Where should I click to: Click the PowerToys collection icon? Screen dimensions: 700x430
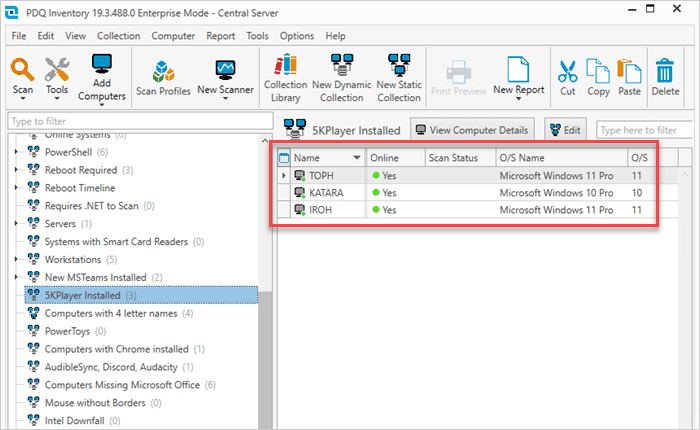pyautogui.click(x=33, y=331)
